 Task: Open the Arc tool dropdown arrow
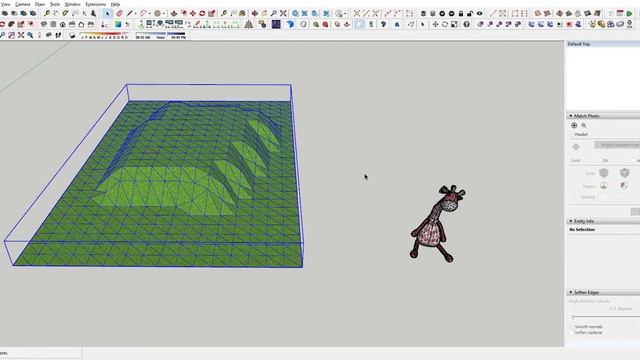[x=149, y=13]
